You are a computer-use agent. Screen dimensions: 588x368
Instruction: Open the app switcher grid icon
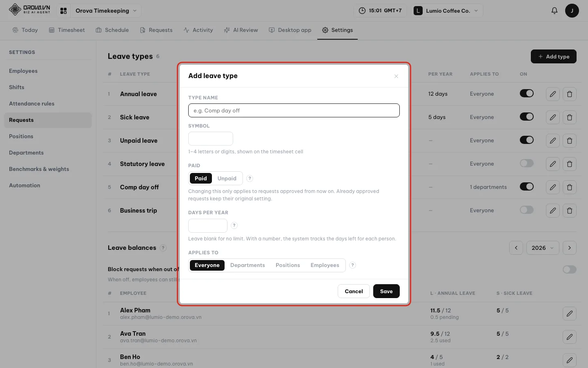(x=63, y=11)
